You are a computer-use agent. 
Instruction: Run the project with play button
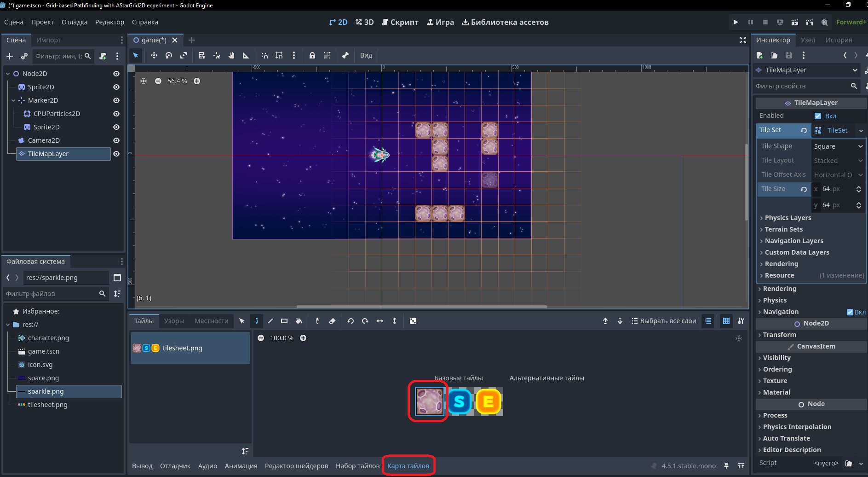736,22
